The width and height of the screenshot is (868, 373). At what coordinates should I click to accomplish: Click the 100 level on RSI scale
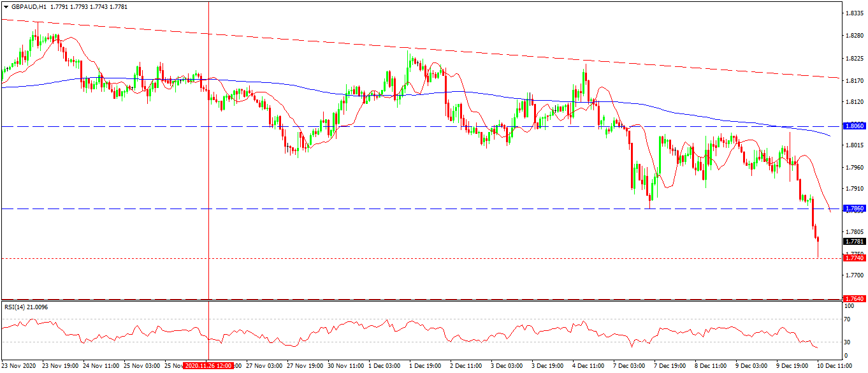[x=848, y=307]
